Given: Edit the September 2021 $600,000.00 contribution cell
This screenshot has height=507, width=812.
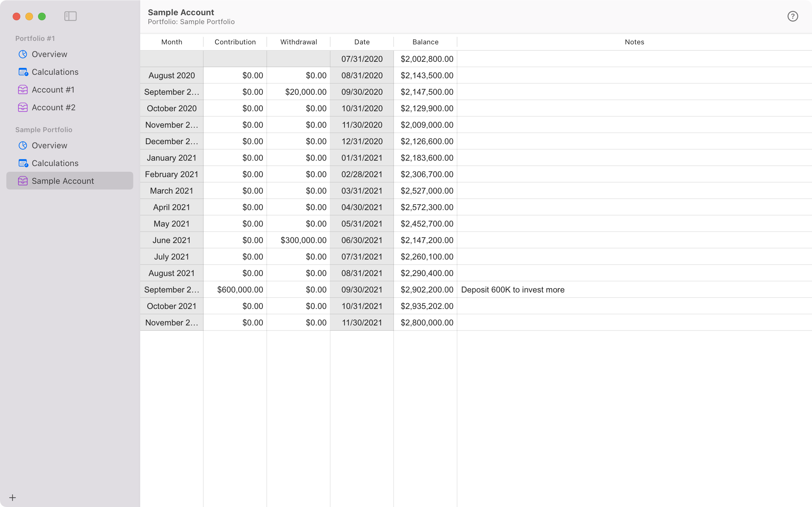Looking at the screenshot, I should pos(239,290).
